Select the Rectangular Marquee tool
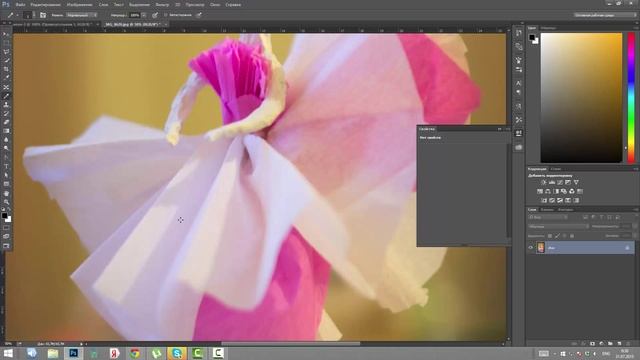The height and width of the screenshot is (360, 640). click(x=6, y=43)
